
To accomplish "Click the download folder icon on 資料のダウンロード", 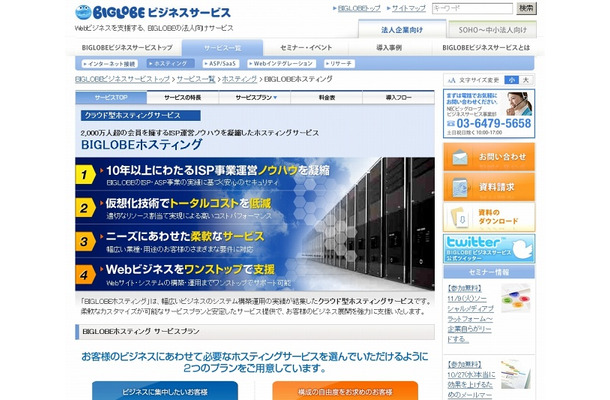I will (460, 217).
